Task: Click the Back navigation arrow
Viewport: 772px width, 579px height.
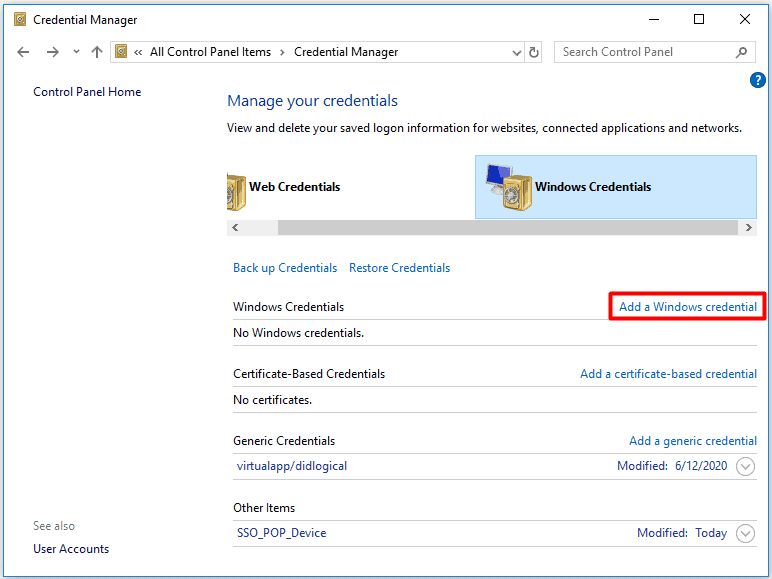Action: [24, 52]
